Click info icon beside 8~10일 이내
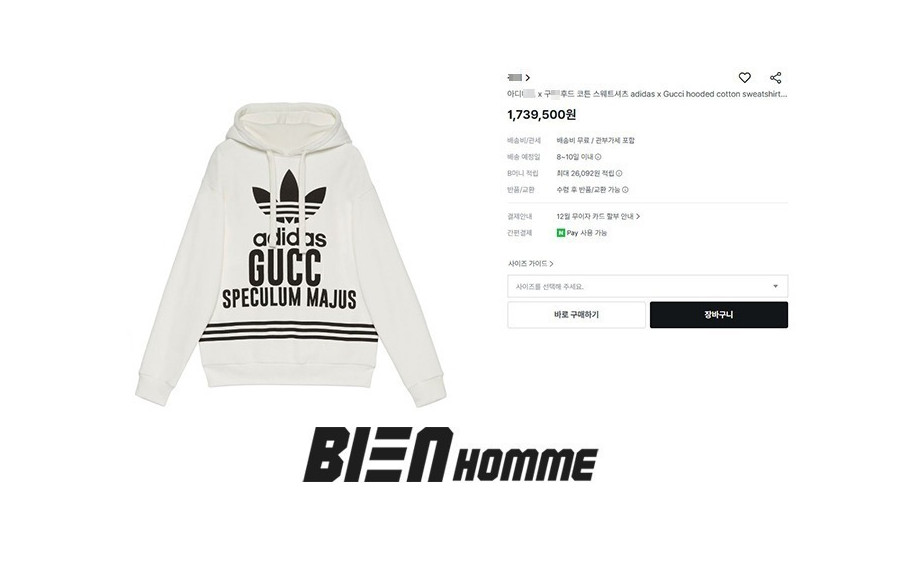The image size is (900, 572). coord(598,157)
